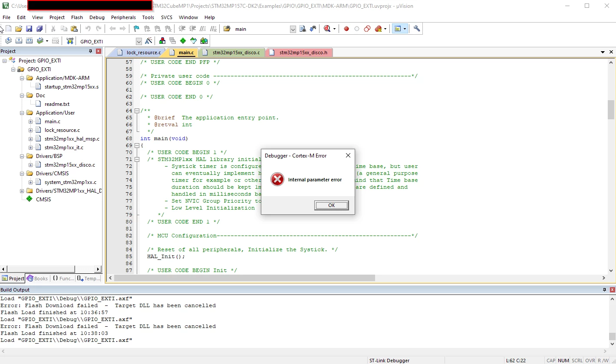The height and width of the screenshot is (364, 616).
Task: Switch to Functions panel tab
Action: tap(63, 279)
